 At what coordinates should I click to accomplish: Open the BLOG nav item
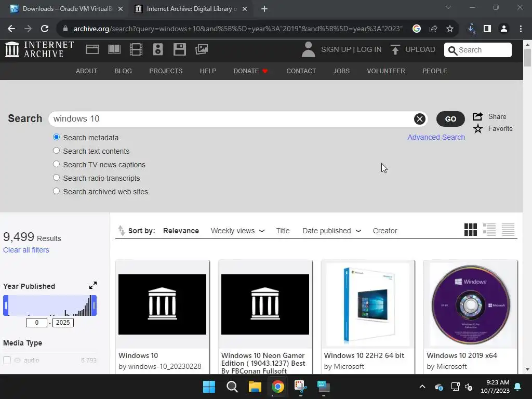(x=123, y=71)
